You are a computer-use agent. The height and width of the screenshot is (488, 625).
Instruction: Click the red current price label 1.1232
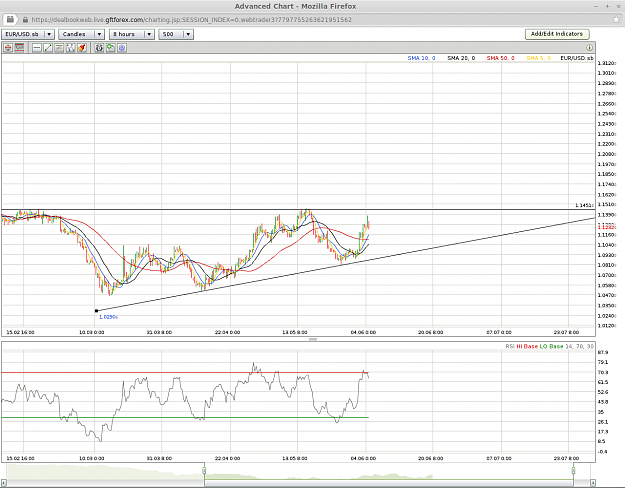tap(607, 226)
